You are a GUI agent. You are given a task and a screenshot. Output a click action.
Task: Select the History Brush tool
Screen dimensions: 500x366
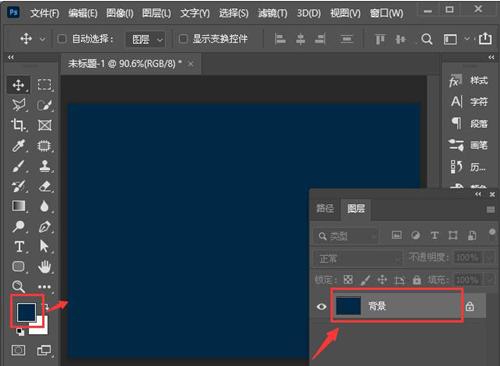[x=18, y=186]
